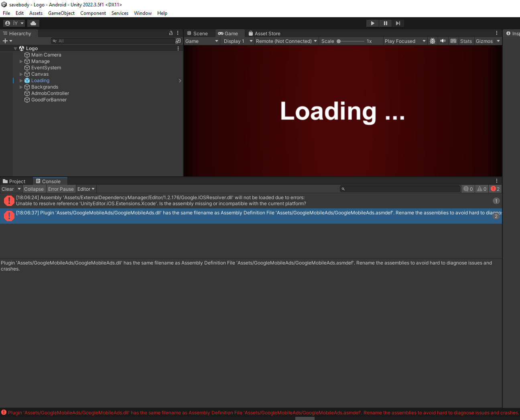Screen dimensions: 520x420
Task: Select the GoogleMobileAds.dll plugin error entry
Action: (x=251, y=216)
